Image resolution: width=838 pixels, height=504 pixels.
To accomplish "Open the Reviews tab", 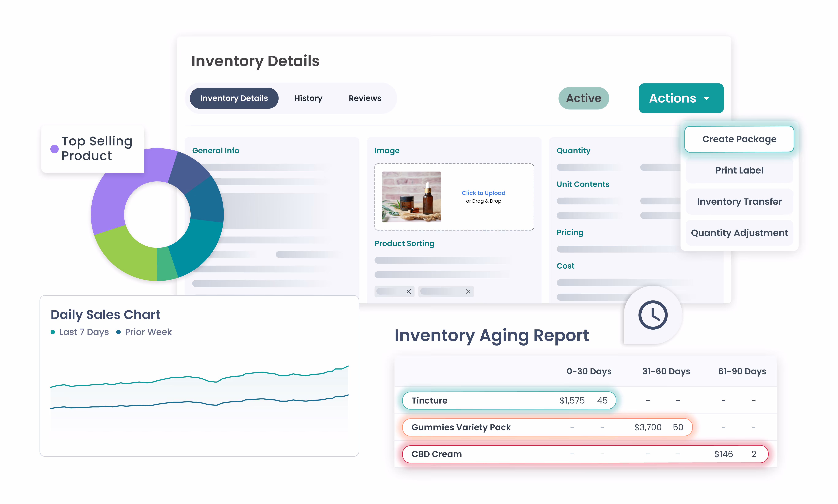I will (364, 98).
